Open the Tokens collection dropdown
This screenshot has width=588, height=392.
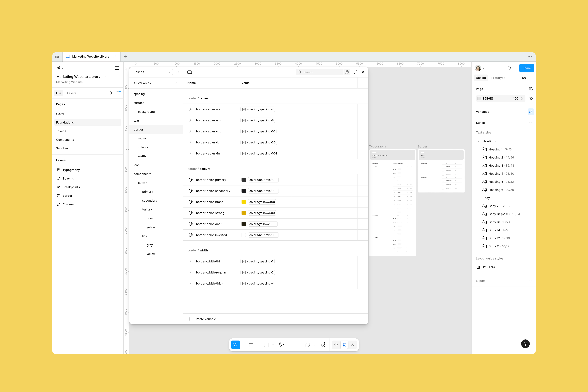[152, 72]
